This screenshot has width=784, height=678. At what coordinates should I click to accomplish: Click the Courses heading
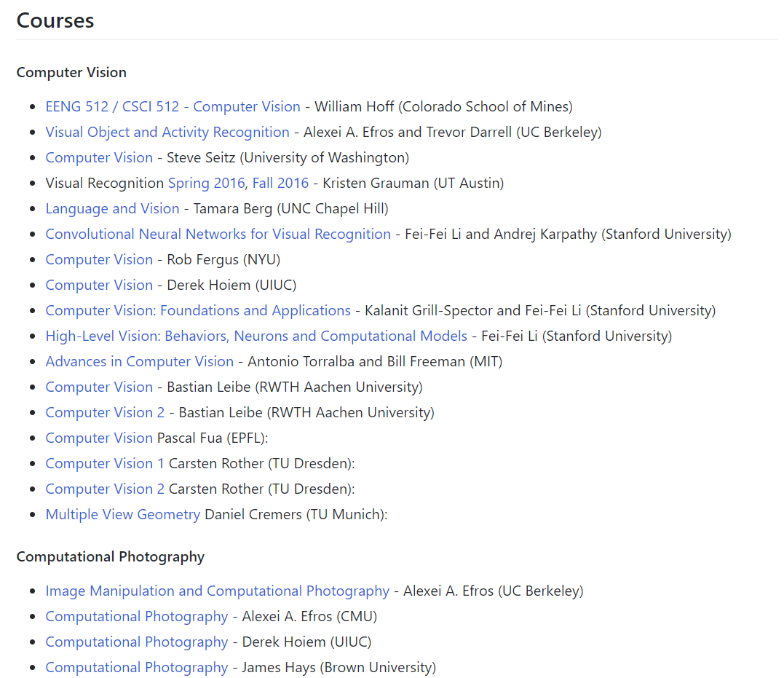(55, 20)
